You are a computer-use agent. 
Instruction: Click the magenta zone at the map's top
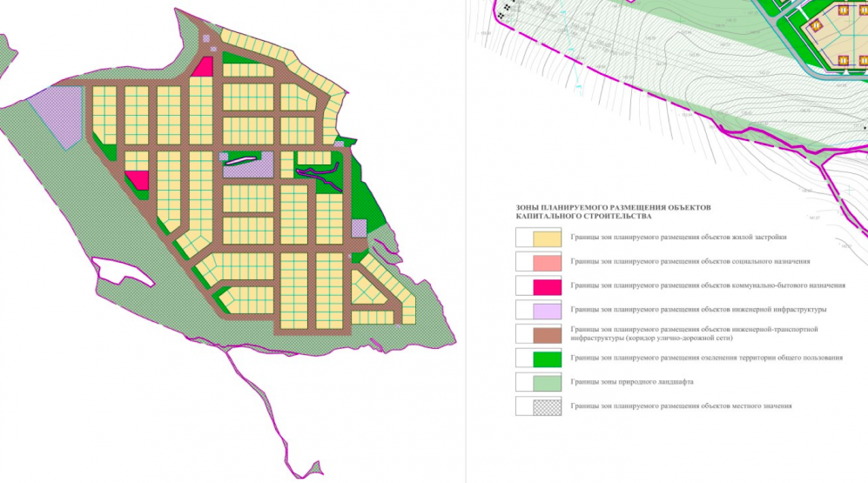coord(204,68)
